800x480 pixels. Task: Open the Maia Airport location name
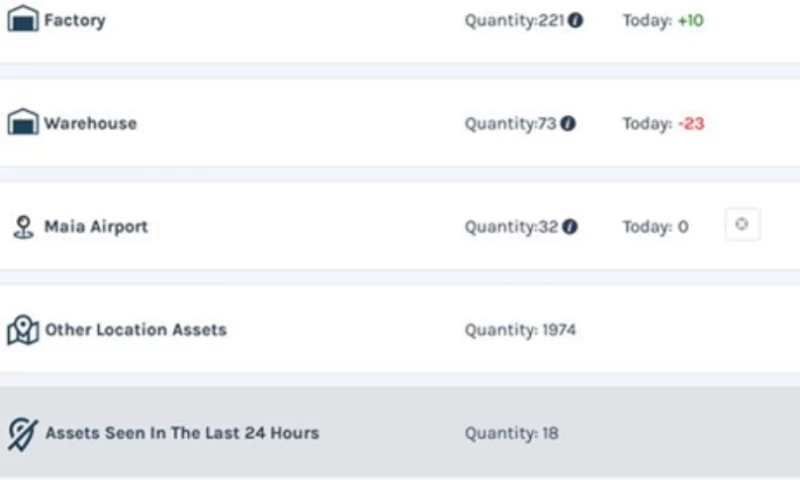click(96, 227)
